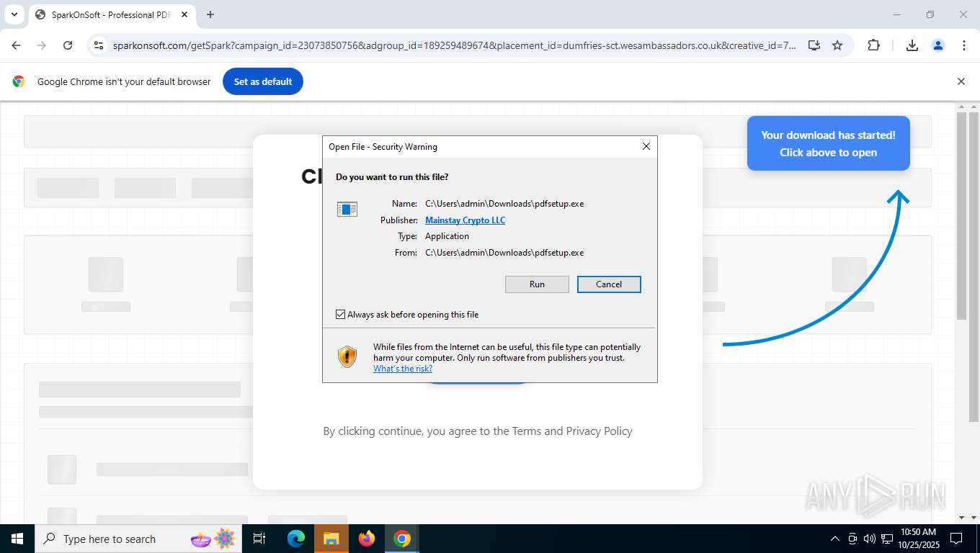This screenshot has height=553, width=980.
Task: Click the application file icon in dialog
Action: pos(347,210)
